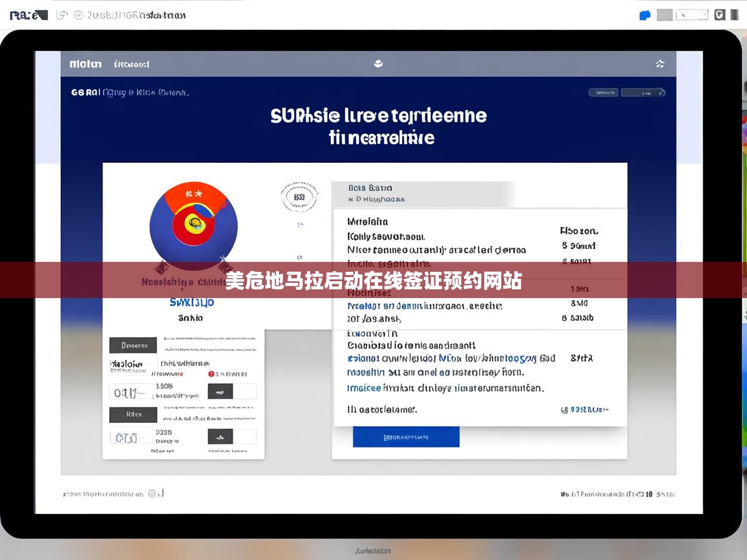The height and width of the screenshot is (560, 747).
Task: Click the large blue submit button below the list
Action: pos(406,437)
